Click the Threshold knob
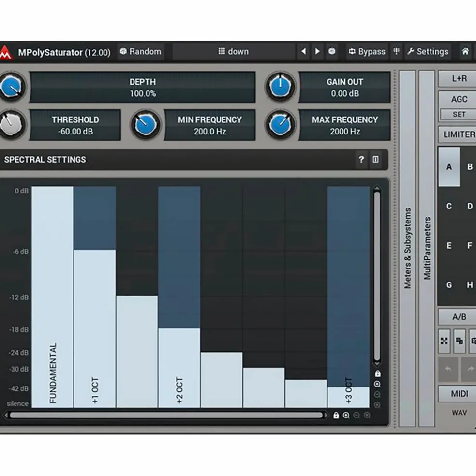The width and height of the screenshot is (476, 476). [12, 125]
